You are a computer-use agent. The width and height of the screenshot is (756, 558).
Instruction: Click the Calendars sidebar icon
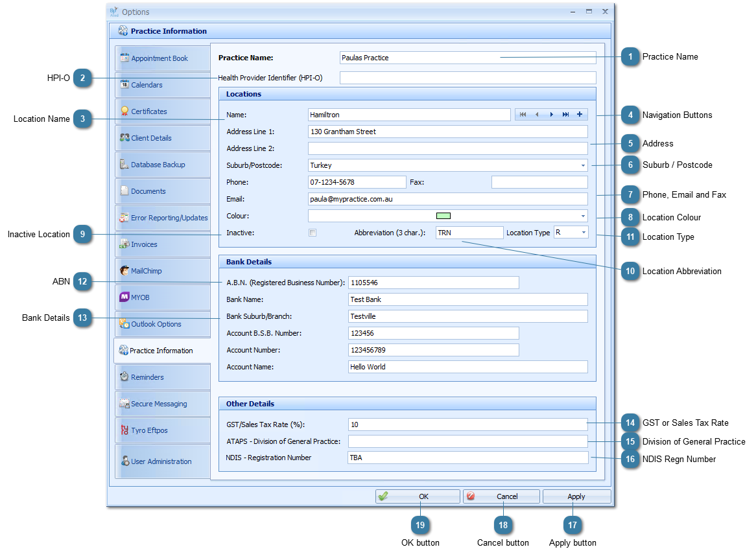point(124,84)
